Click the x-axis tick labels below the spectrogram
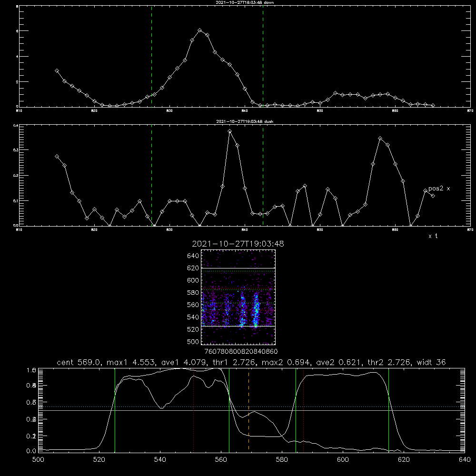Screen dimensions: 476x476 [x=241, y=351]
